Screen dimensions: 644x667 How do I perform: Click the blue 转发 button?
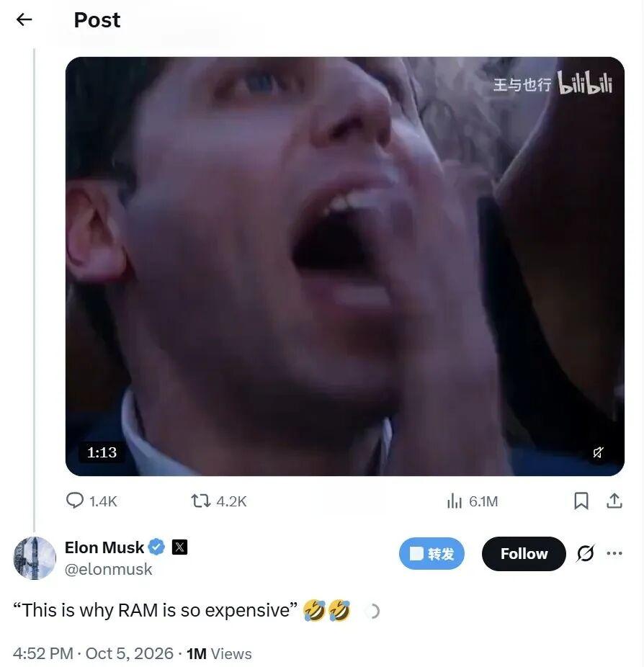(431, 554)
